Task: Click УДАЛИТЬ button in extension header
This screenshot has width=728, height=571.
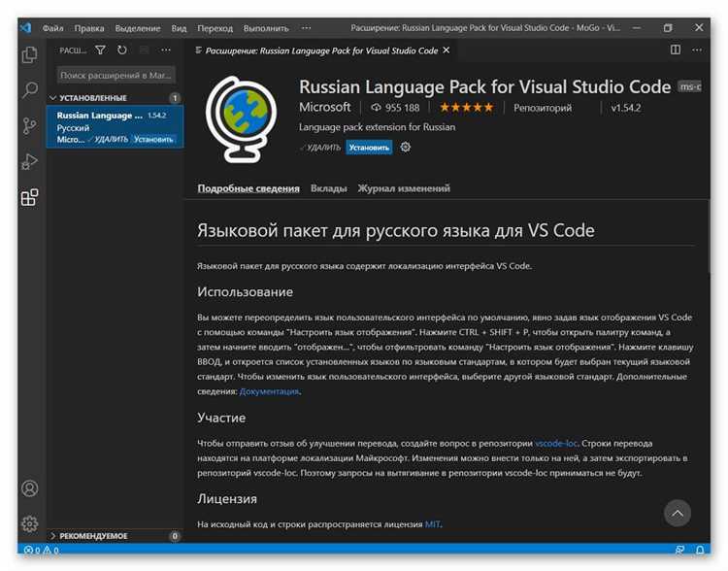Action: point(320,148)
